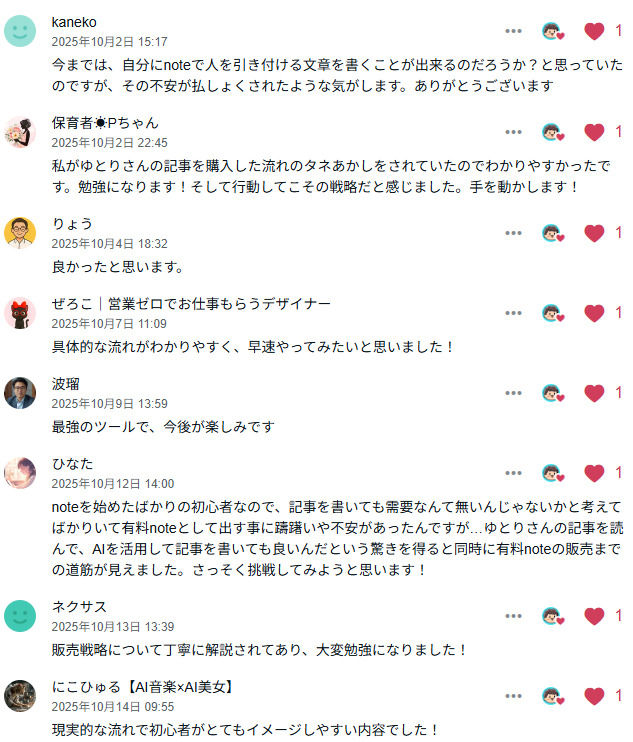This screenshot has height=742, width=633.
Task: Click ネクサス's teal smiley avatar
Action: (x=20, y=616)
